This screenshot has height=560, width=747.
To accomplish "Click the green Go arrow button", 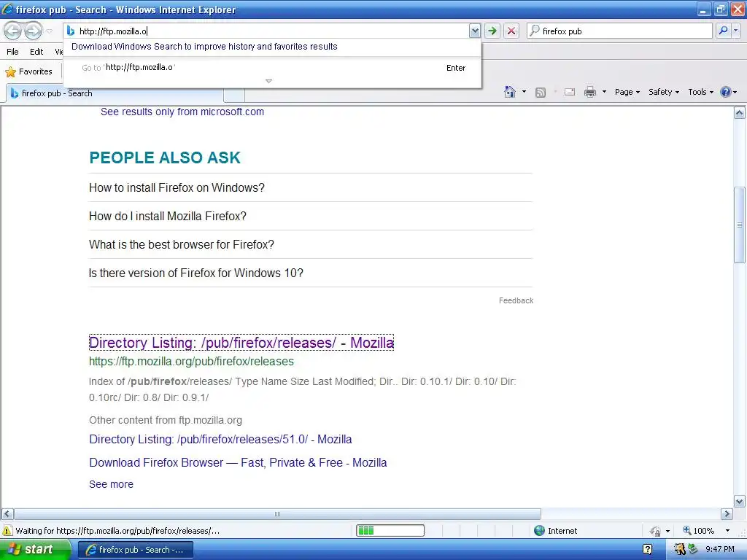I will (492, 31).
